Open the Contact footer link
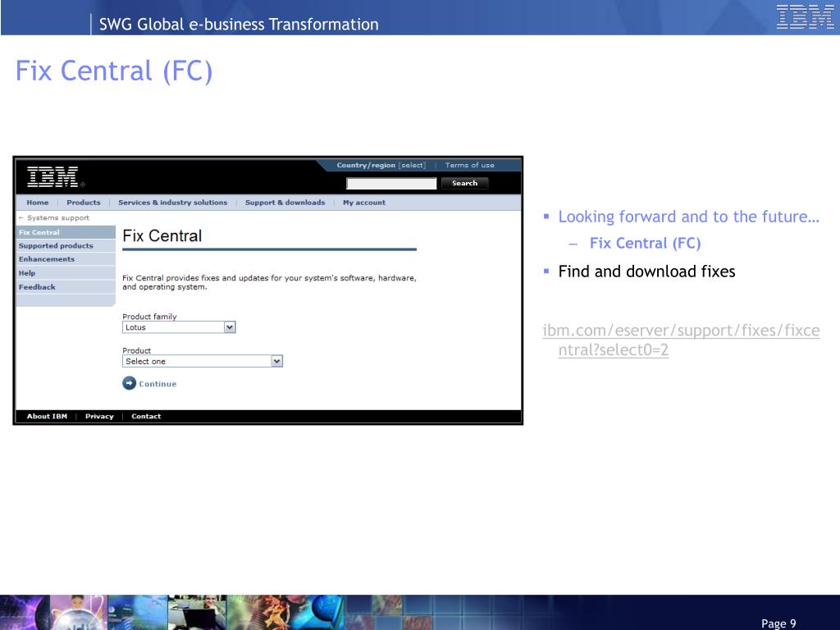This screenshot has width=840, height=630. coord(146,416)
